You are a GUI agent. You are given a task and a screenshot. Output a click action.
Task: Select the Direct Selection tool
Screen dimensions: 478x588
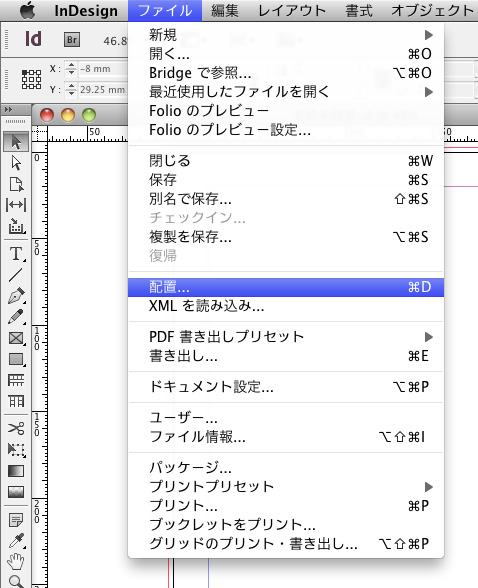pos(16,163)
